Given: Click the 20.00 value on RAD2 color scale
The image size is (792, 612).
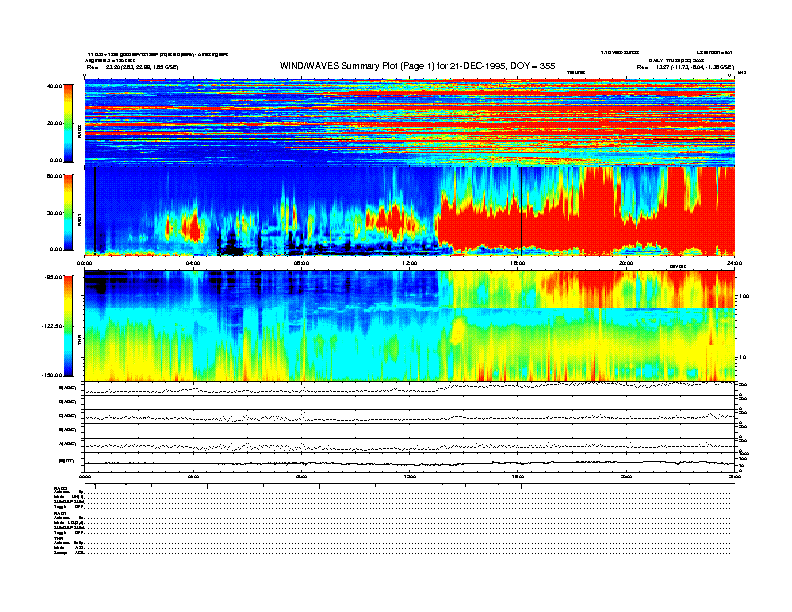Looking at the screenshot, I should pos(54,123).
